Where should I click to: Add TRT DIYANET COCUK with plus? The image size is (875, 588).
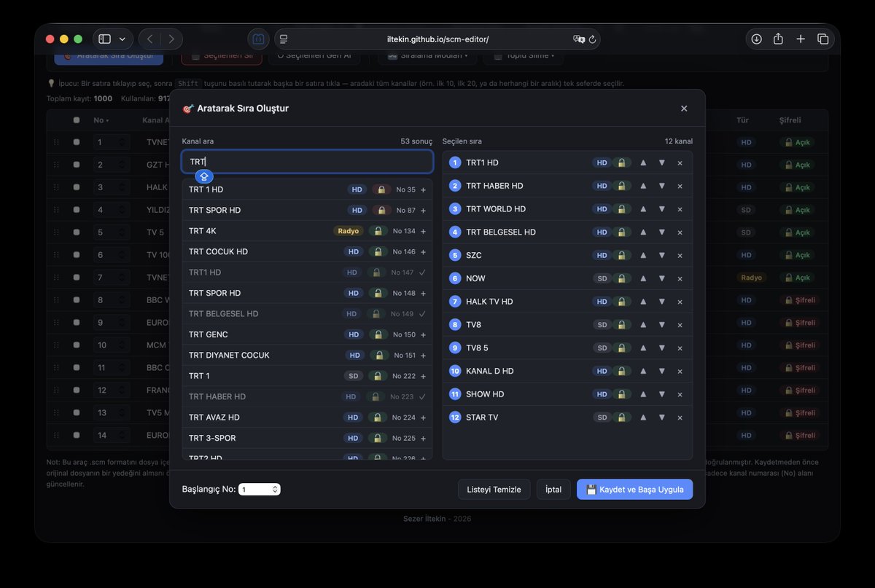423,356
